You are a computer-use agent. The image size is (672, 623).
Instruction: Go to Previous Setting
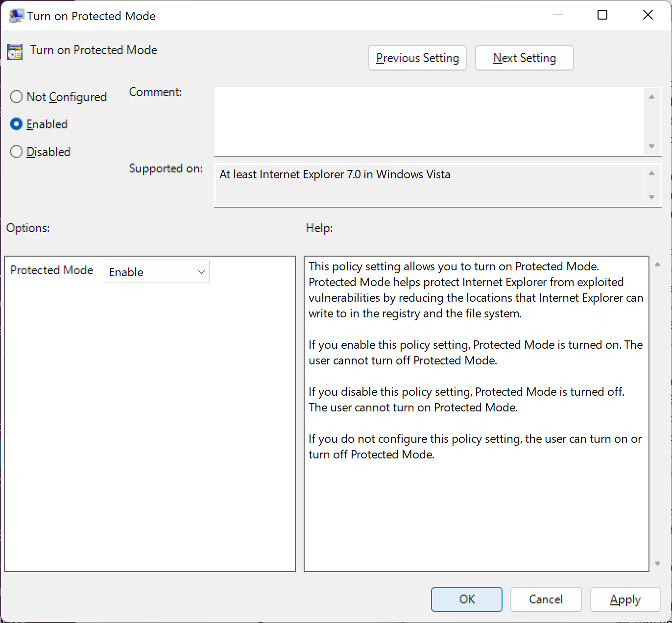coord(418,58)
